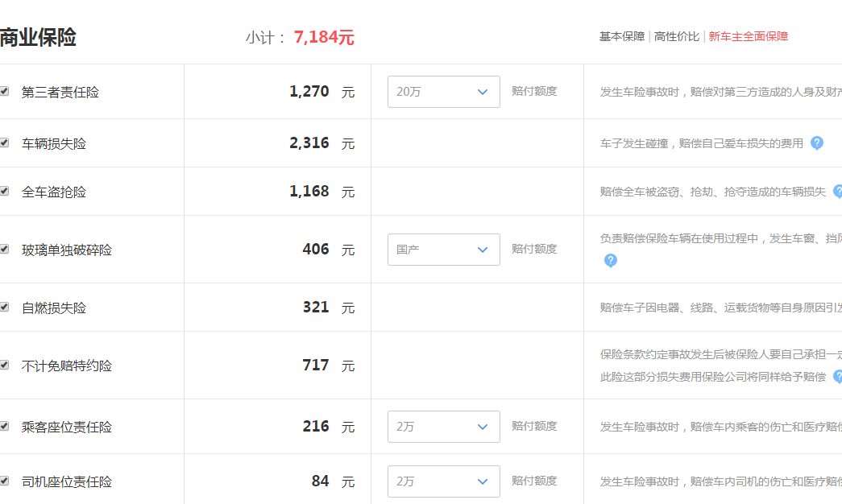Viewport: 842px width, 504px height.
Task: Click the help icon after 车辆损失险 description
Action: 817,143
